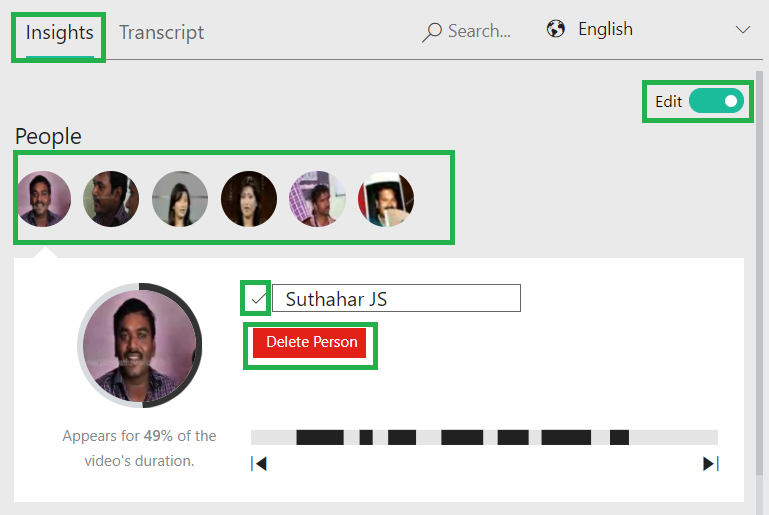Switch to the Insights tab
The height and width of the screenshot is (515, 769).
59,33
